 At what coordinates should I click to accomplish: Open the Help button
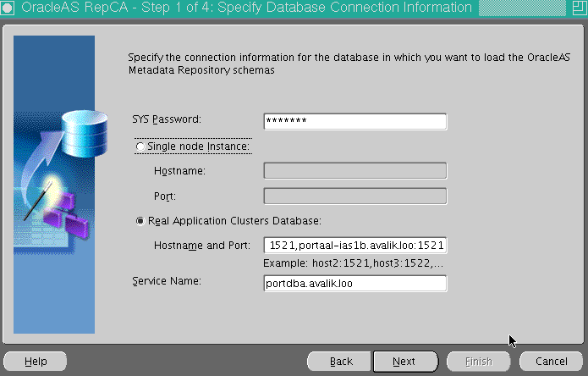pos(36,362)
